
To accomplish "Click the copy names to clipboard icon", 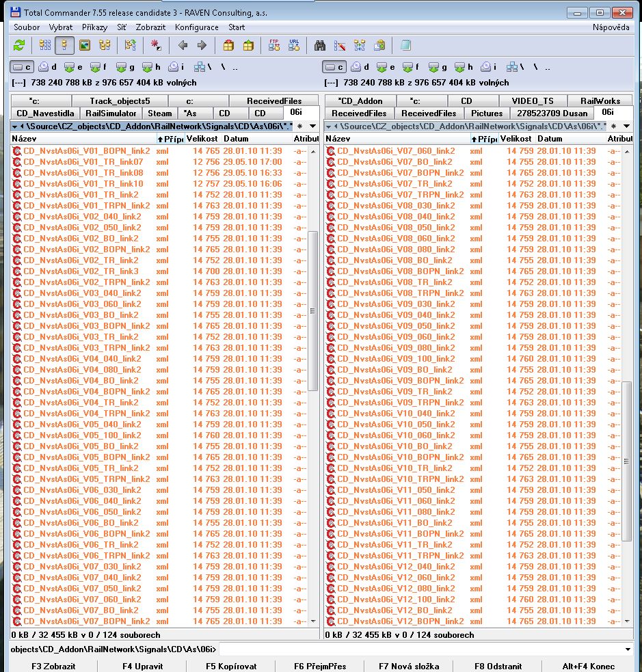I will click(x=379, y=45).
